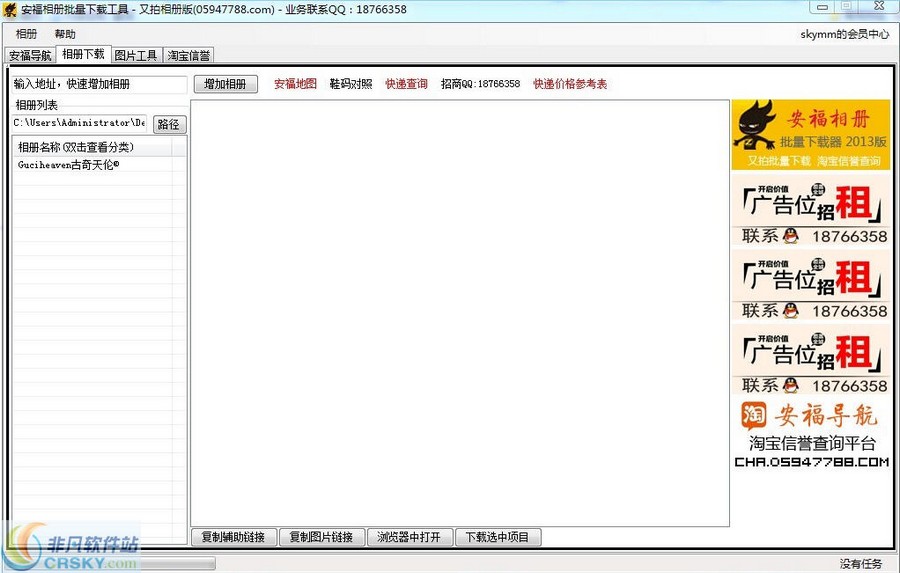This screenshot has width=900, height=573.
Task: Click the black mascot logo in the banner
Action: pos(757,125)
